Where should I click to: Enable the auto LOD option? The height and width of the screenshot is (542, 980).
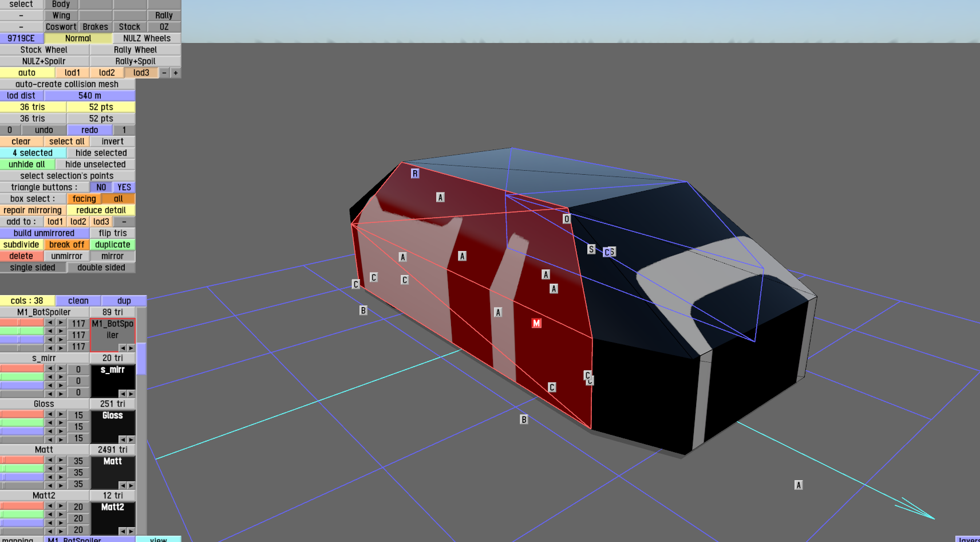[x=27, y=73]
